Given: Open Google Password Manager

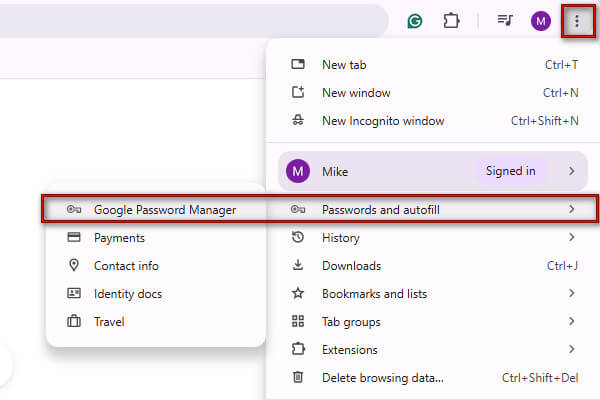Looking at the screenshot, I should [x=156, y=209].
